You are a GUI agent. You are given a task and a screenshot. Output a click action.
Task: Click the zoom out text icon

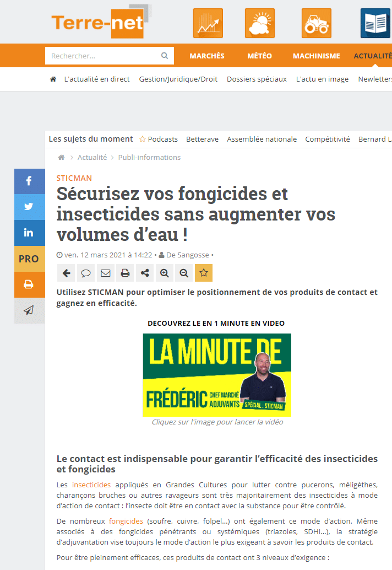pos(184,273)
